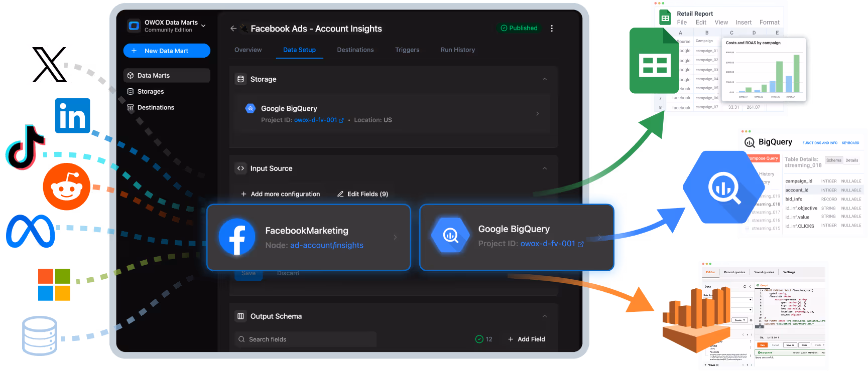Switch to the Overview tab

tap(248, 50)
